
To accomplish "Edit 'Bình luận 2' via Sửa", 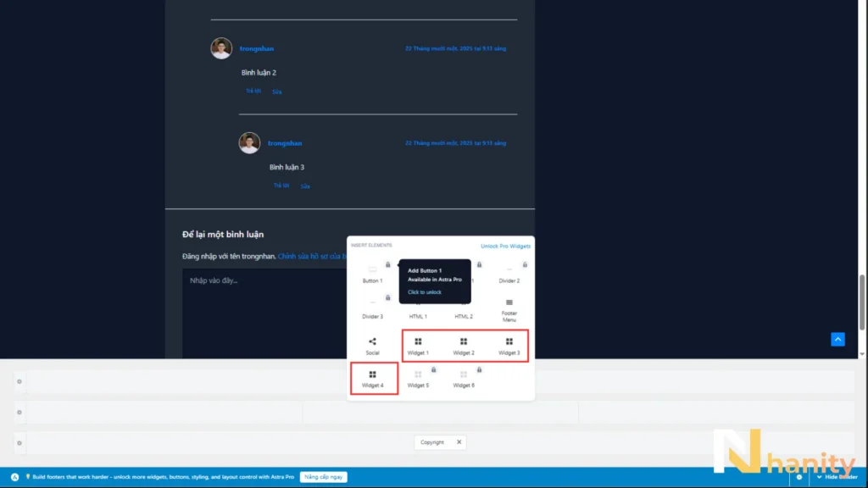I will point(277,91).
